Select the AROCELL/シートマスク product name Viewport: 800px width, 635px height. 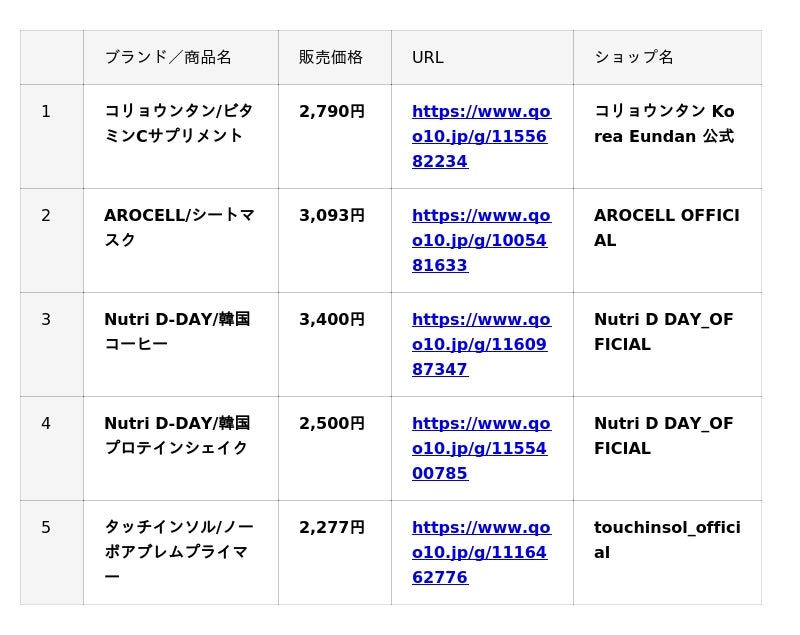[178, 228]
